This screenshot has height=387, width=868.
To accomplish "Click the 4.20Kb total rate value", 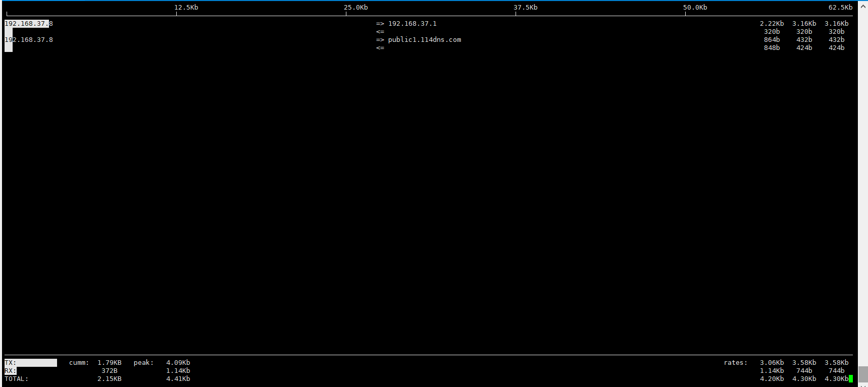I will (x=772, y=379).
